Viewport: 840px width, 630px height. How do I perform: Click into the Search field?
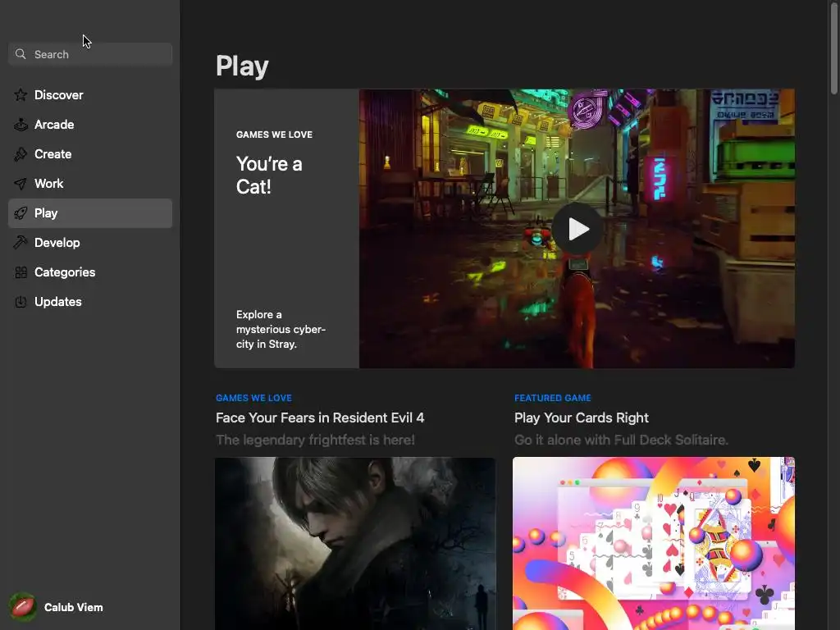(x=90, y=54)
